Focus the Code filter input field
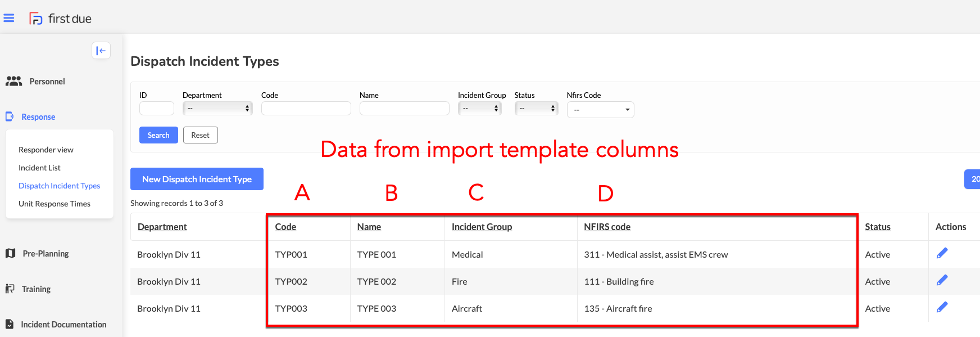This screenshot has width=980, height=337. pyautogui.click(x=306, y=109)
